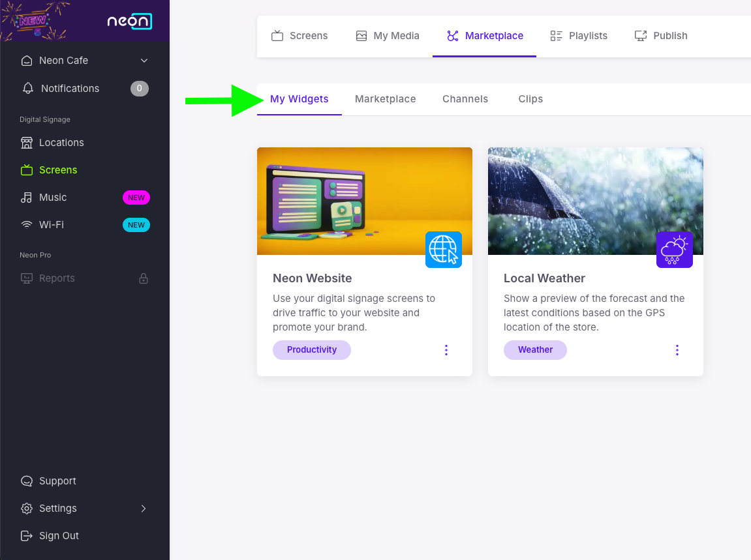751x560 pixels.
Task: Click the Support chat bubble icon
Action: (x=27, y=481)
